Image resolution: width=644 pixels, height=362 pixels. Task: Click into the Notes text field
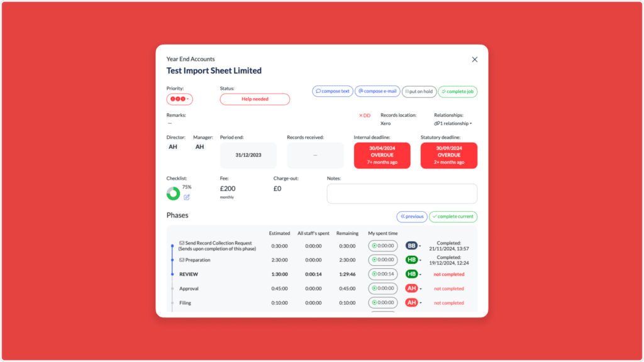(402, 194)
